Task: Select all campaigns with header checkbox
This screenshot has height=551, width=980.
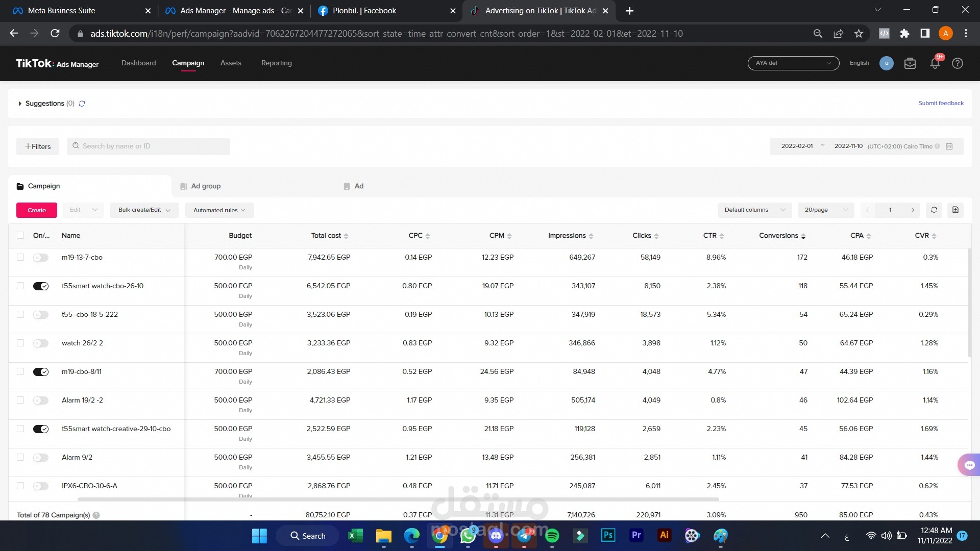Action: (20, 236)
